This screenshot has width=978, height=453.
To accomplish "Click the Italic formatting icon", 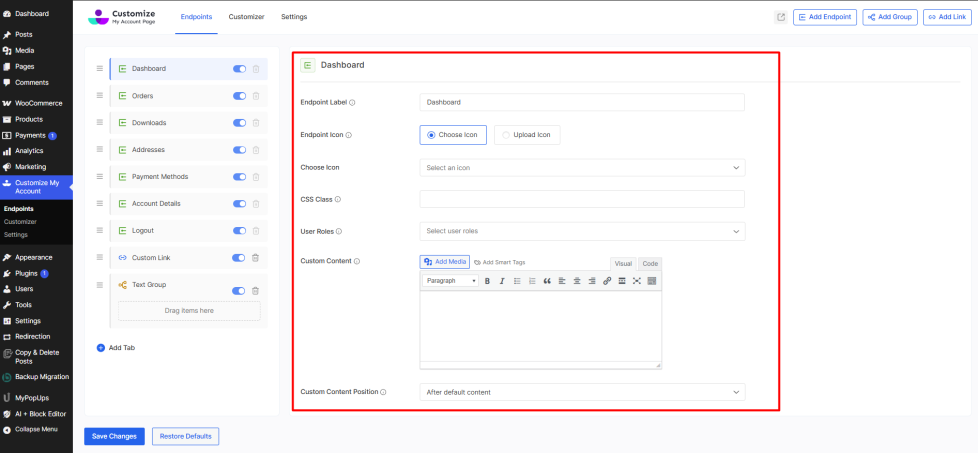I will tap(502, 281).
